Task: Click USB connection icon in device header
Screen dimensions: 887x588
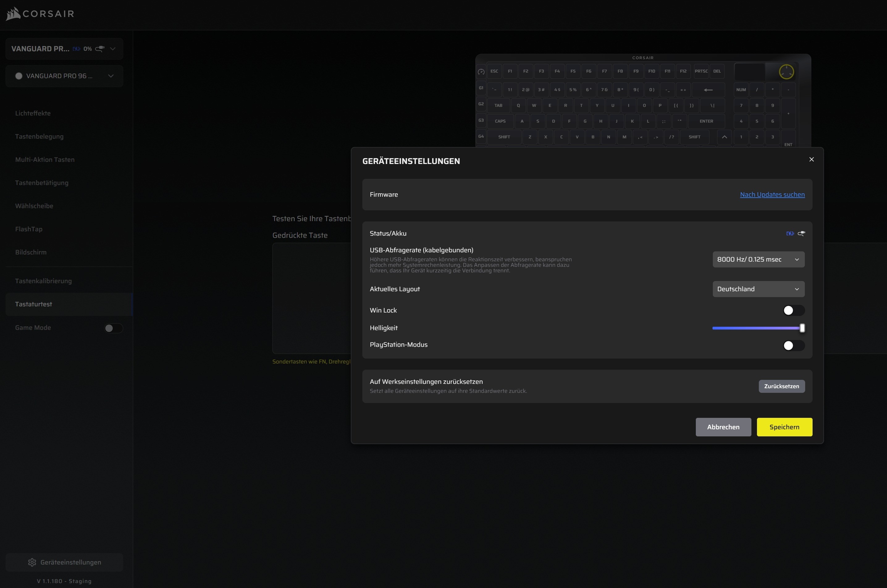Action: point(100,49)
